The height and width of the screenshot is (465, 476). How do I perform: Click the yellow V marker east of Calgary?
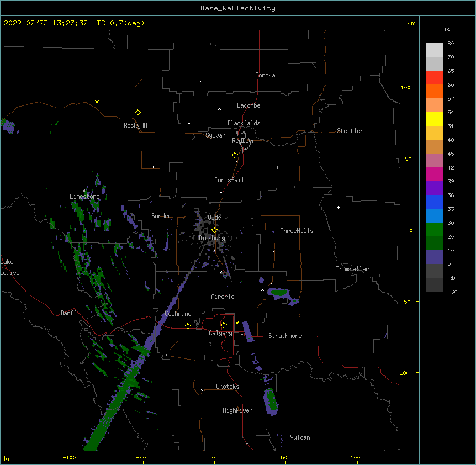pyautogui.click(x=237, y=323)
